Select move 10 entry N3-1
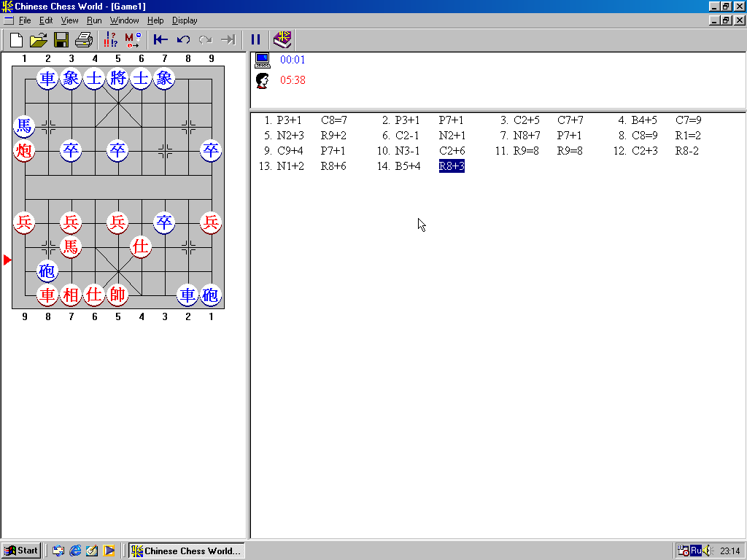Screen dimensions: 747x560 407,151
